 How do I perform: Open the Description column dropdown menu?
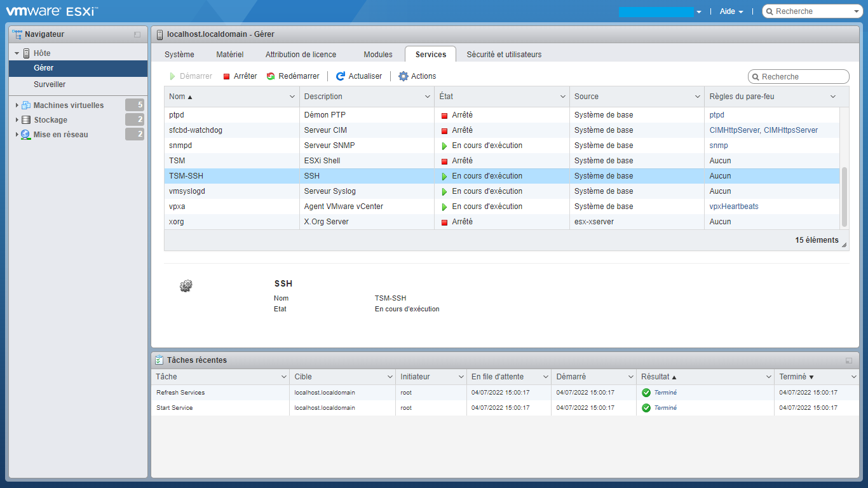[x=428, y=97]
